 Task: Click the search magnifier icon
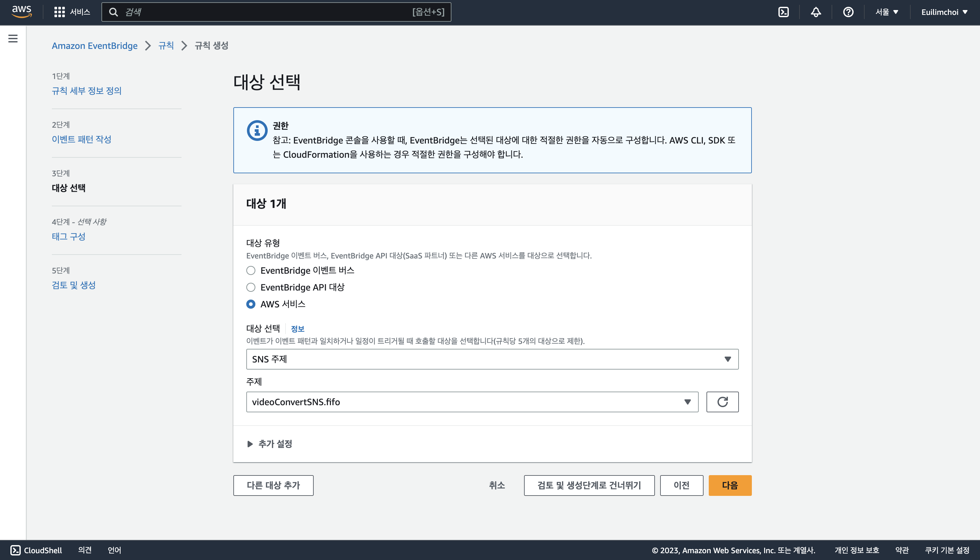coord(113,12)
